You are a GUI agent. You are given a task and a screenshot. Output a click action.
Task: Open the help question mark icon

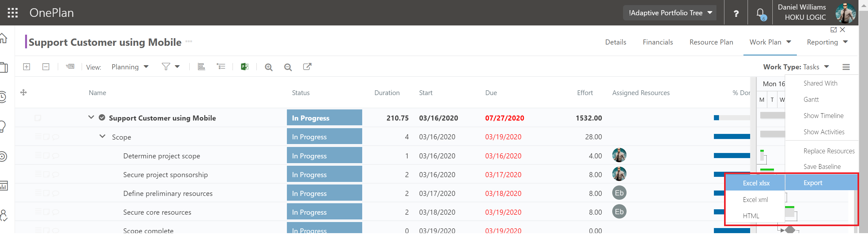point(736,13)
